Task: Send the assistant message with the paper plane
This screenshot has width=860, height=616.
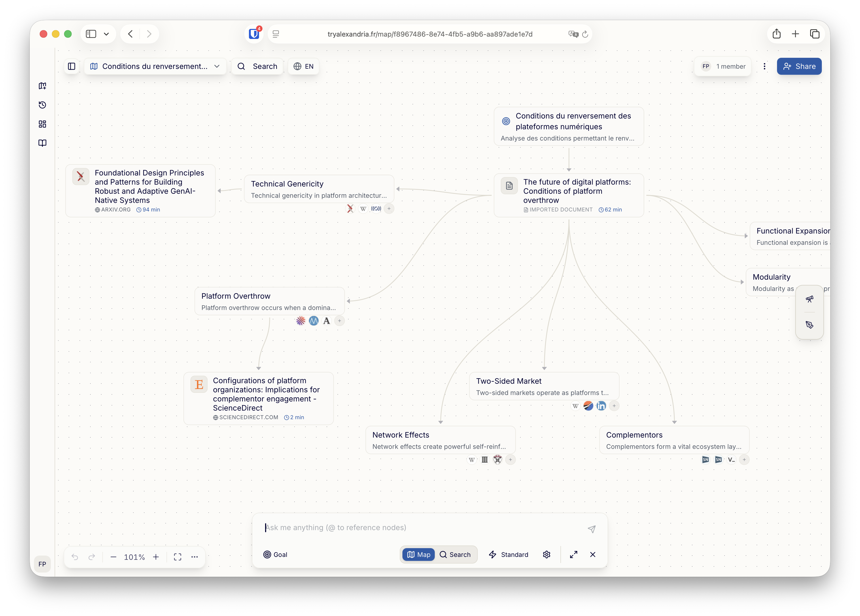Action: [592, 529]
